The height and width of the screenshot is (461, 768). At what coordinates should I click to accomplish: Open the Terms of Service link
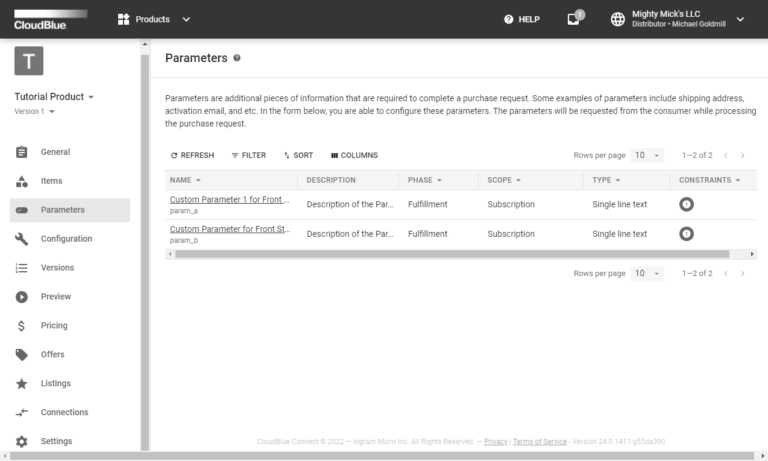tap(540, 441)
